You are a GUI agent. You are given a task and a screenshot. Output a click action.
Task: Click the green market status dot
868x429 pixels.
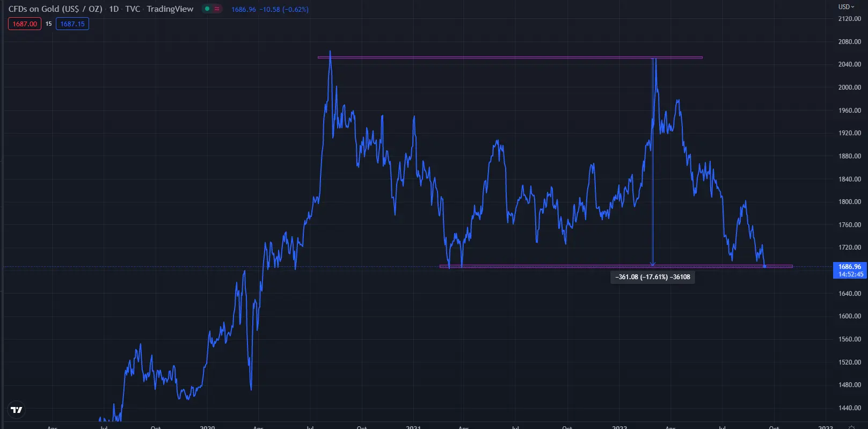click(207, 9)
